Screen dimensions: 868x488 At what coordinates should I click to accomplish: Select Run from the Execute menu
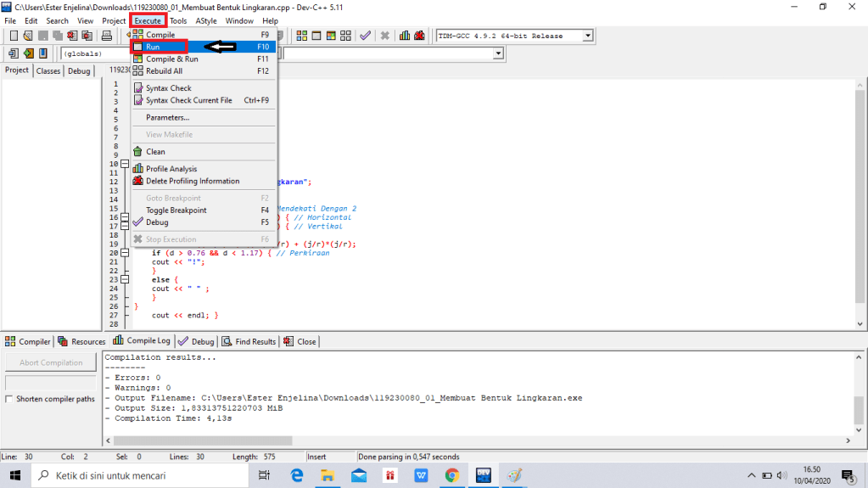153,47
